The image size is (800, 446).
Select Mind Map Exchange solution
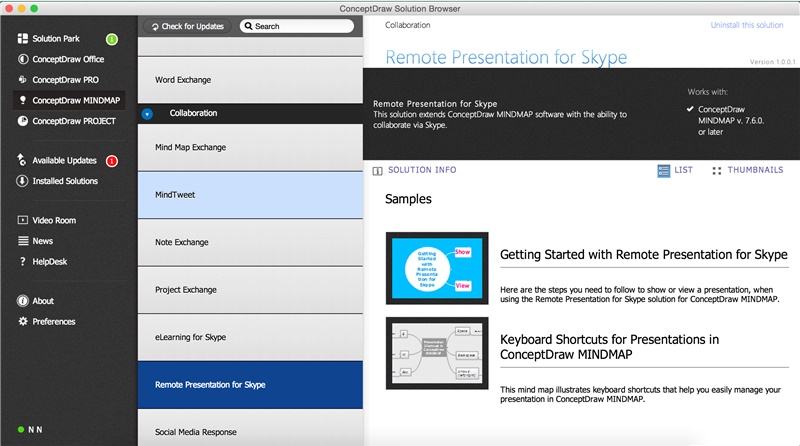tap(251, 147)
